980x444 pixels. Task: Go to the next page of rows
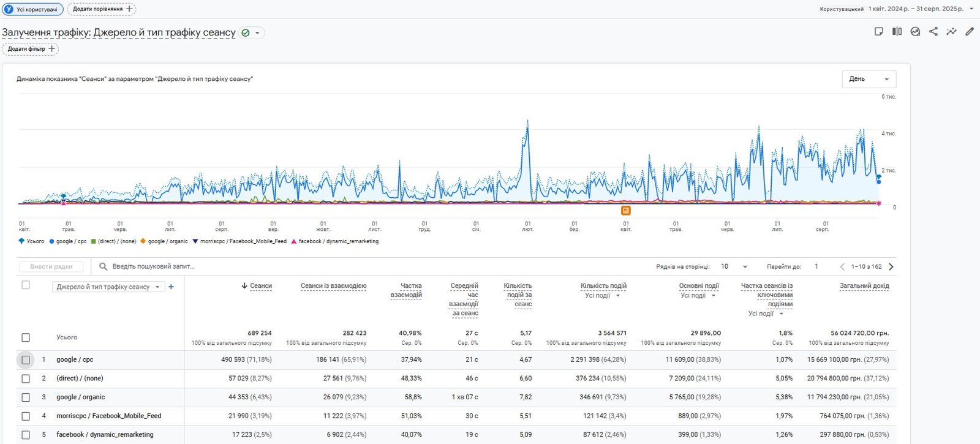coord(891,266)
